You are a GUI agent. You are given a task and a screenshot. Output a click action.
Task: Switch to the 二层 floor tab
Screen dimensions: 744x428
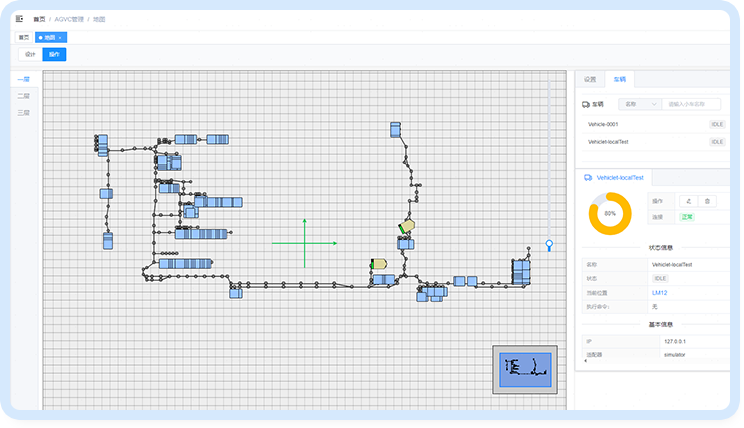[x=24, y=96]
